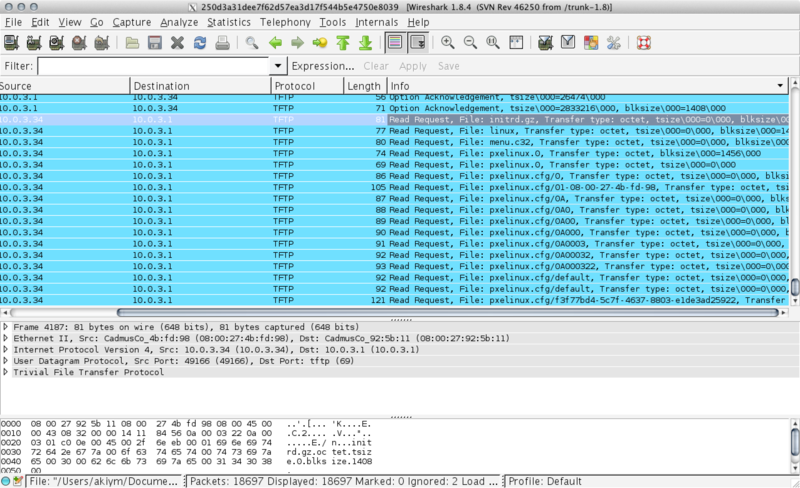Open the Telephony menu
The height and width of the screenshot is (488, 800).
point(285,22)
